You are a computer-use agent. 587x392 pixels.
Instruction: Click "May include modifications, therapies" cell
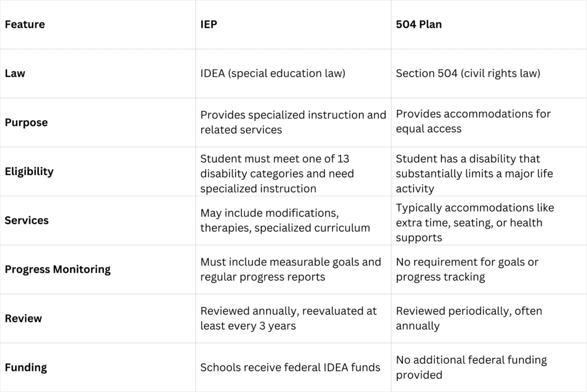(285, 220)
